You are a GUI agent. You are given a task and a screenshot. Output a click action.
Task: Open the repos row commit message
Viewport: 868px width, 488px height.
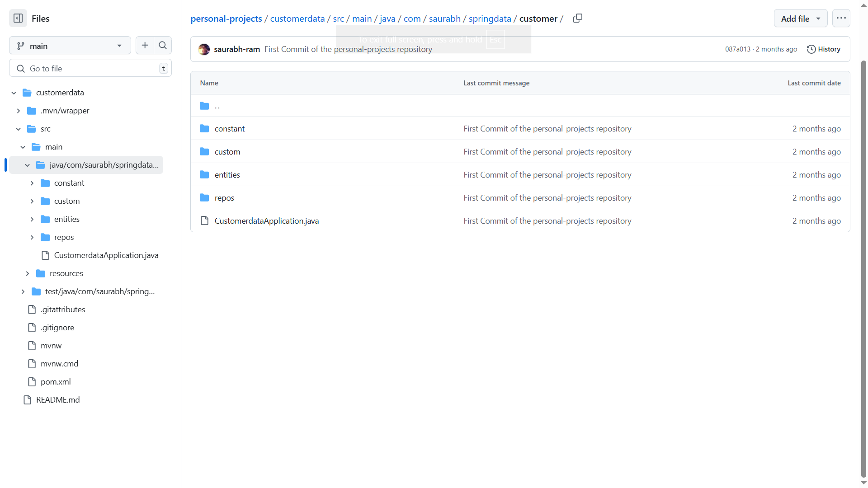click(547, 198)
